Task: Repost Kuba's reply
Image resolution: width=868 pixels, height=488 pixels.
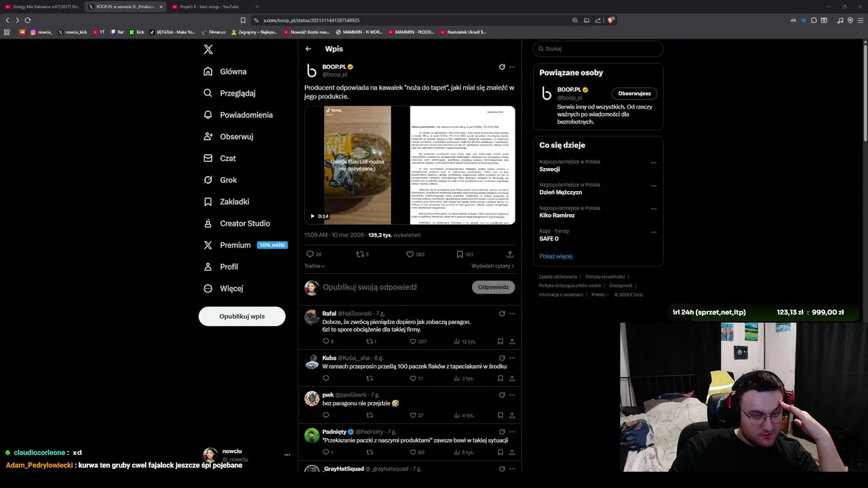Action: point(370,378)
